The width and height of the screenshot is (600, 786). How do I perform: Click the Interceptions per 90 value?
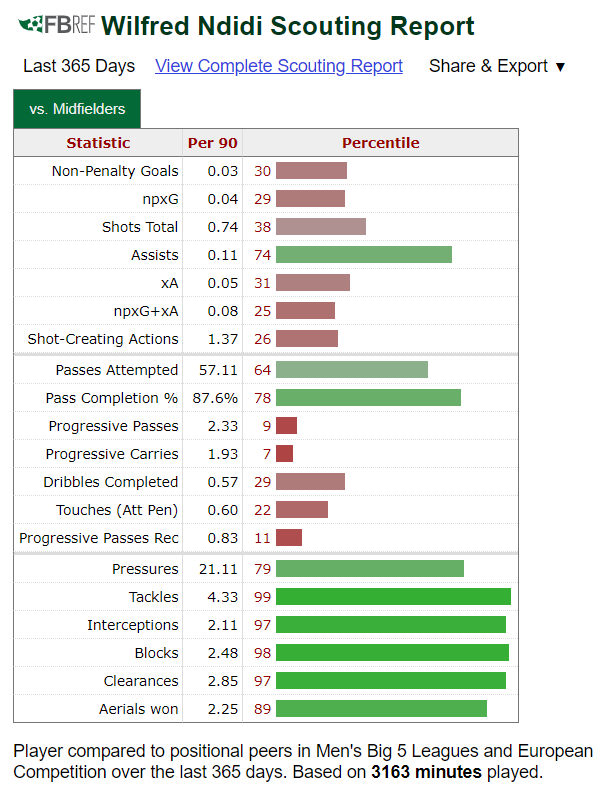222,625
